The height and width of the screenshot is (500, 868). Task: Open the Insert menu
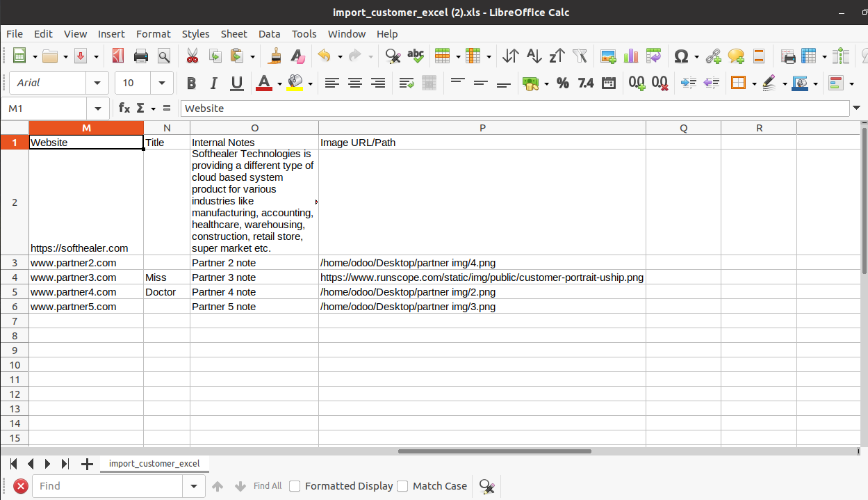pos(111,33)
